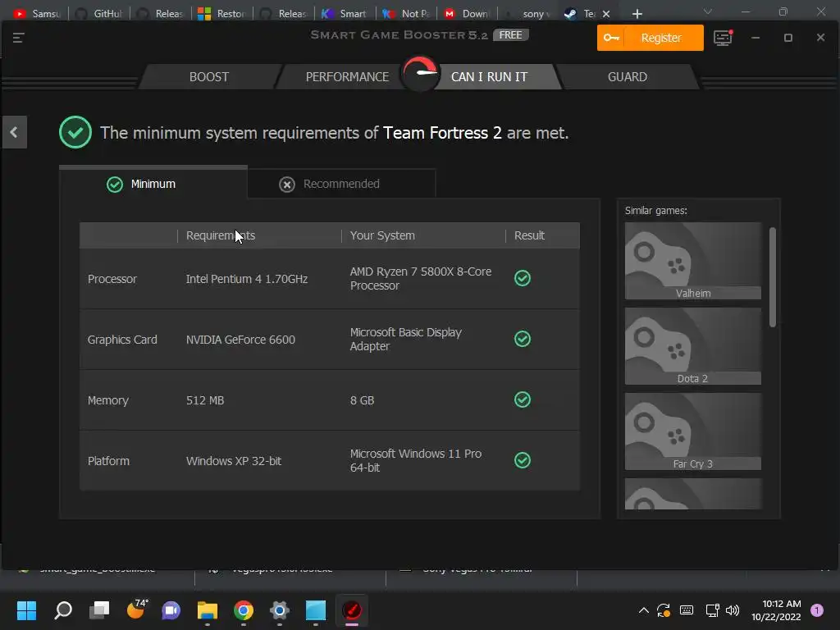Viewport: 840px width, 630px height.
Task: Click the FREE badge next to the app title
Action: 510,34
